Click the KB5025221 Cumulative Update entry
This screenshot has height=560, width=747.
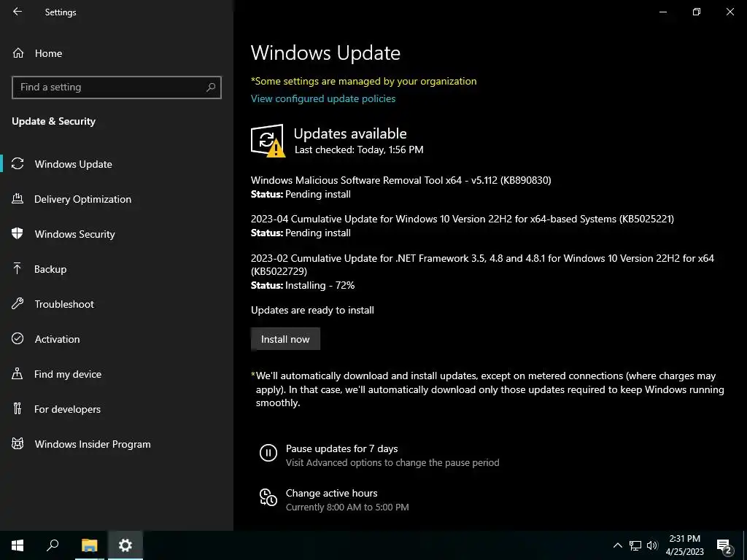pos(462,219)
